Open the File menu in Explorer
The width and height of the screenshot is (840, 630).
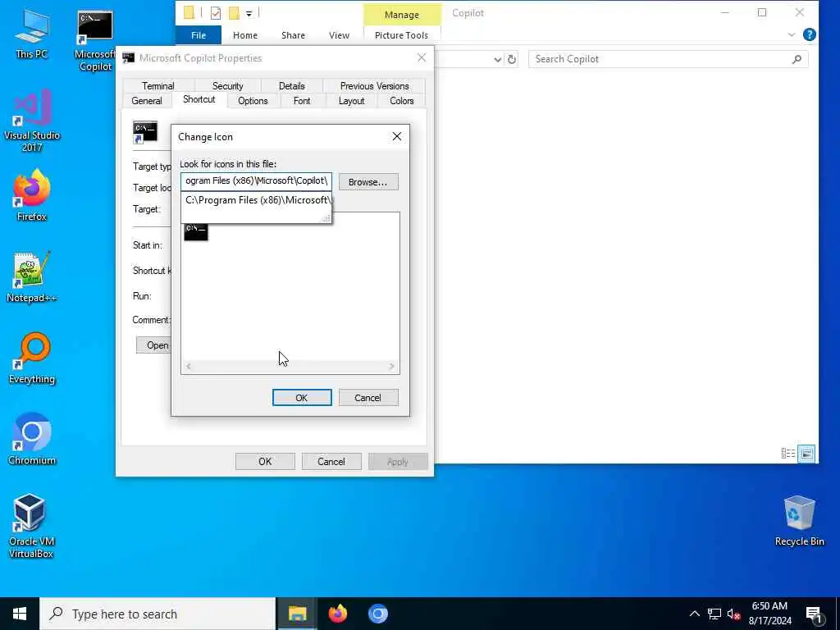point(199,35)
